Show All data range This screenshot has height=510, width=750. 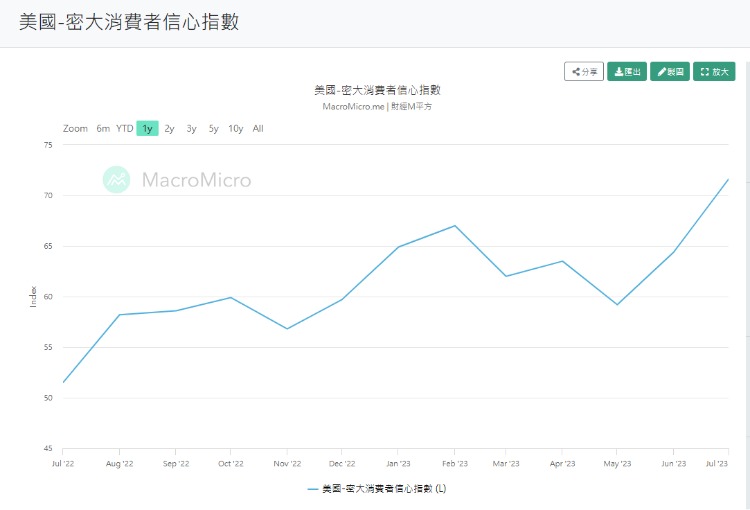point(258,128)
